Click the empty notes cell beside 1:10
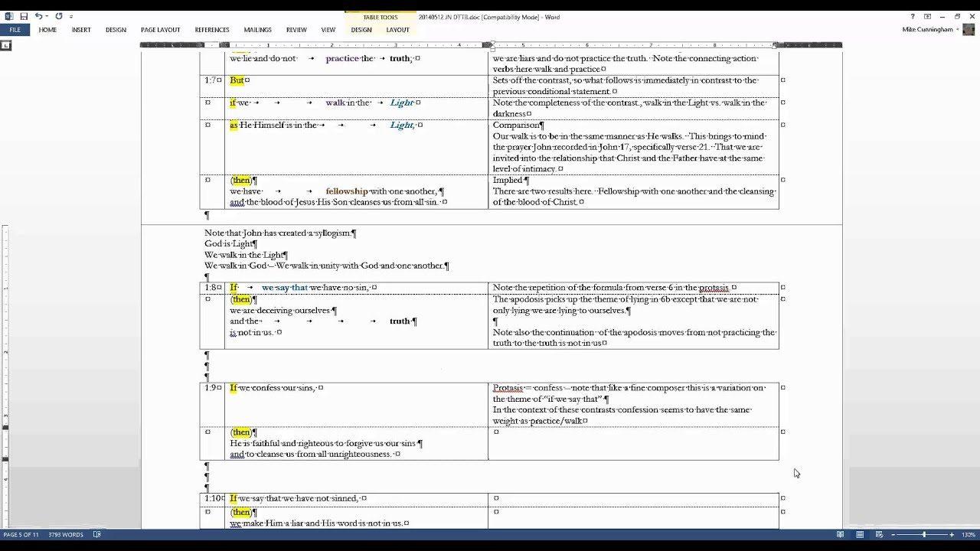The width and height of the screenshot is (980, 551). point(633,498)
